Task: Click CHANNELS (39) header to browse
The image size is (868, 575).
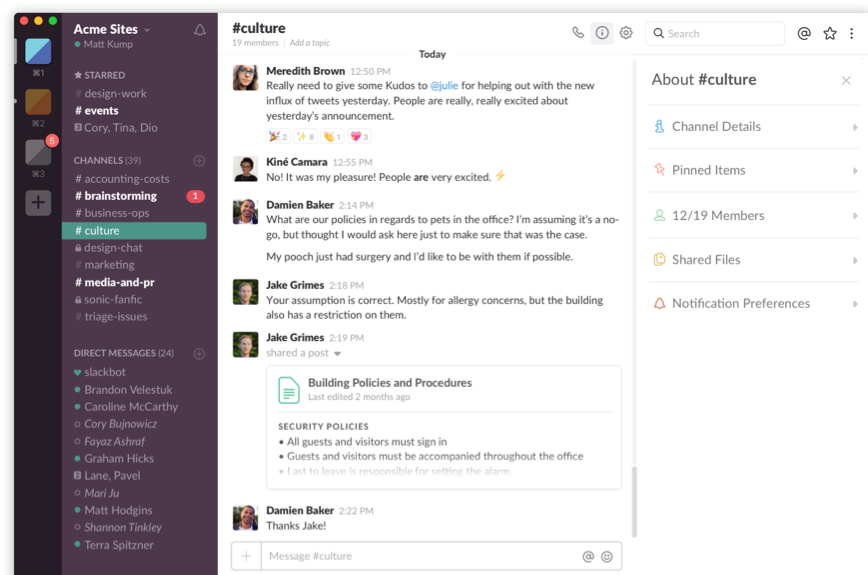Action: click(107, 160)
